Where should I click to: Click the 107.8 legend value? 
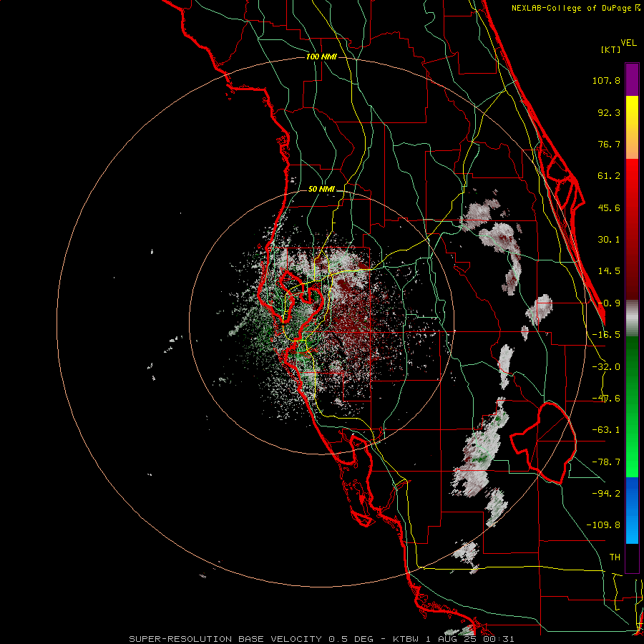tap(606, 80)
